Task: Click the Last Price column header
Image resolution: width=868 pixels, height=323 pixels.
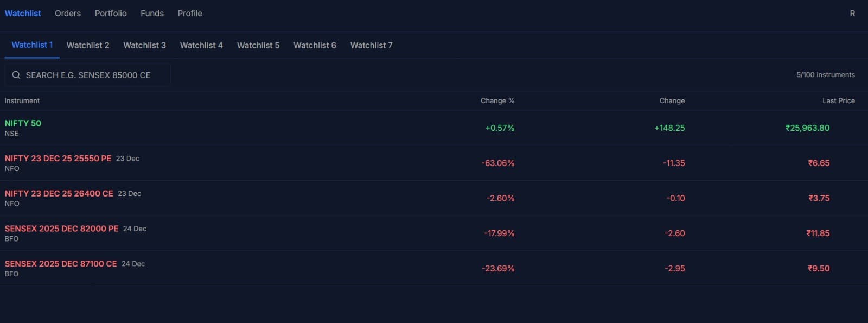Action: tap(838, 100)
